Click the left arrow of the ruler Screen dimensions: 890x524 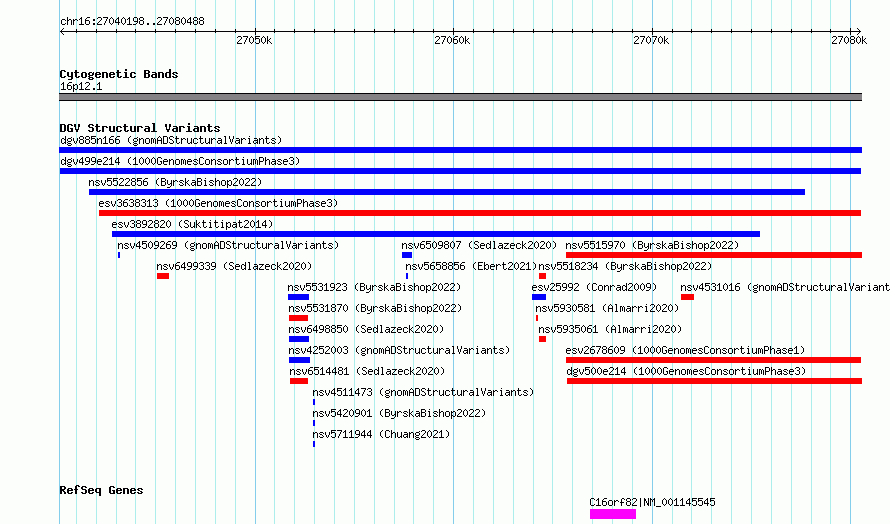(x=62, y=32)
